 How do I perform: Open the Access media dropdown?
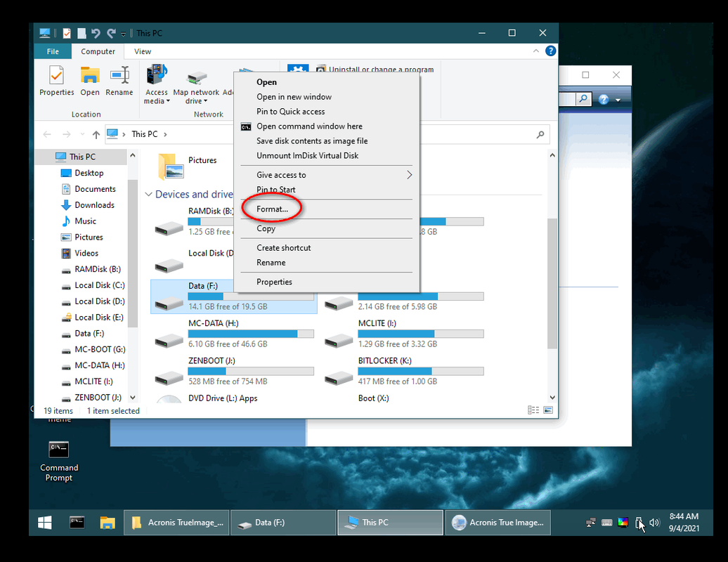157,84
